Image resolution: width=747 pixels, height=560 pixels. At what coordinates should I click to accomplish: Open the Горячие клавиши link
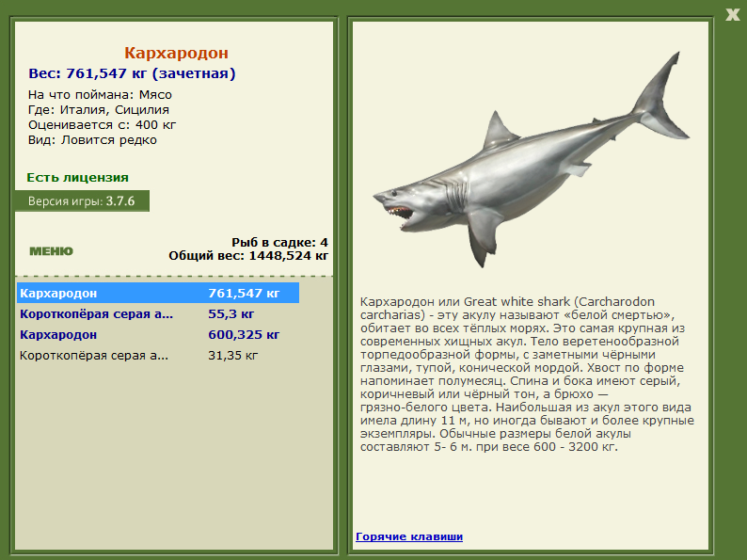click(x=409, y=536)
